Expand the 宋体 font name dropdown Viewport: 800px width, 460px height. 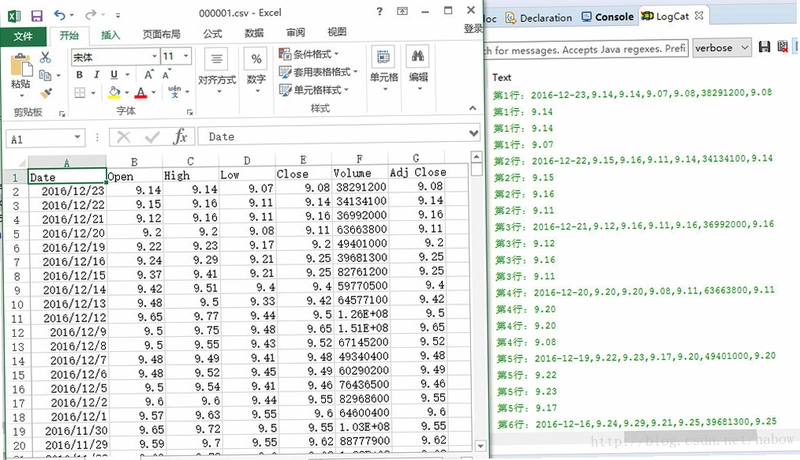point(154,56)
